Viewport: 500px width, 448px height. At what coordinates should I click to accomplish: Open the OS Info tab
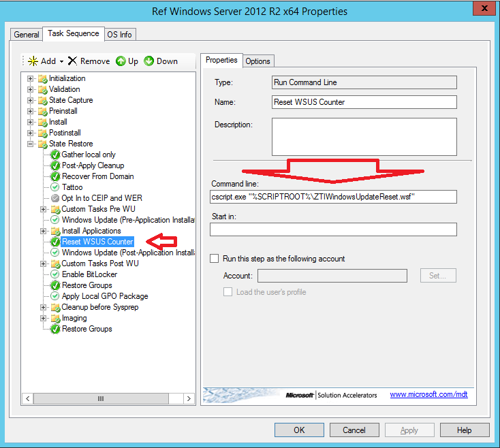[x=121, y=35]
